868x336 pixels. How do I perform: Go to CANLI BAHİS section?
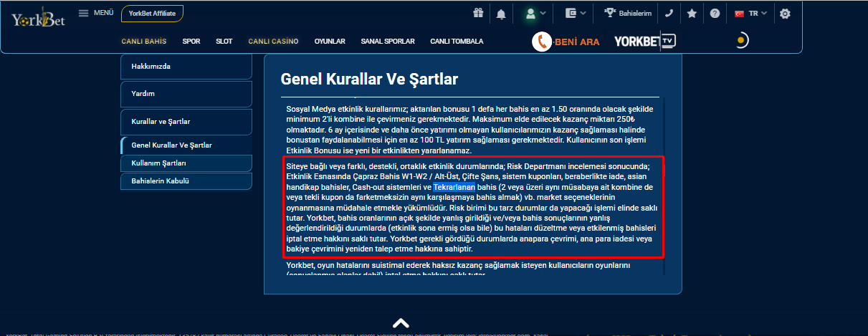pos(144,42)
